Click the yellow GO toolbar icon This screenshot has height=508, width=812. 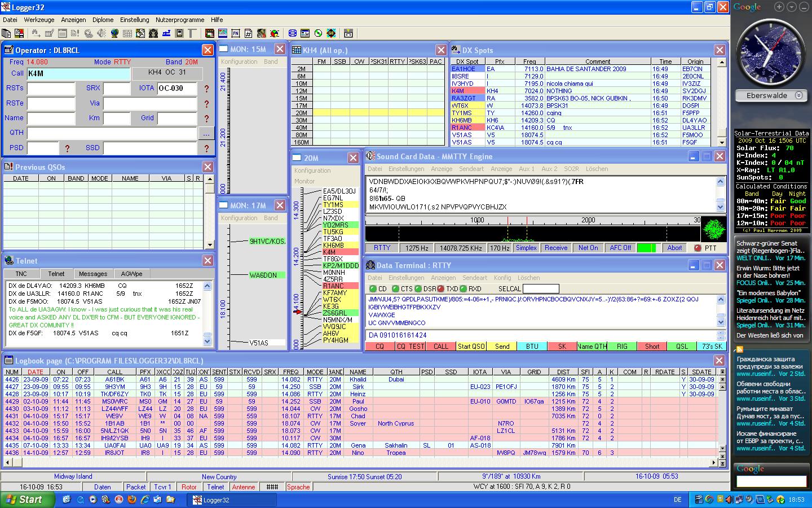[x=331, y=33]
